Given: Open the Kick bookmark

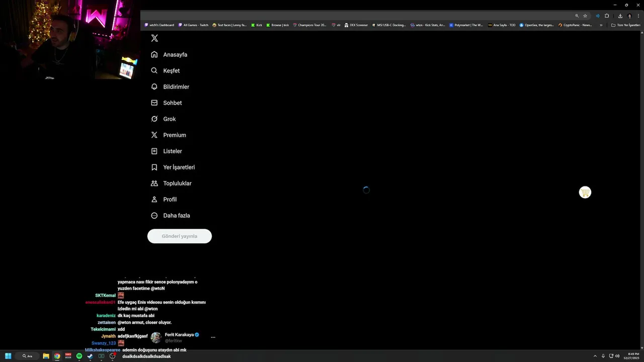Looking at the screenshot, I should pos(257,25).
